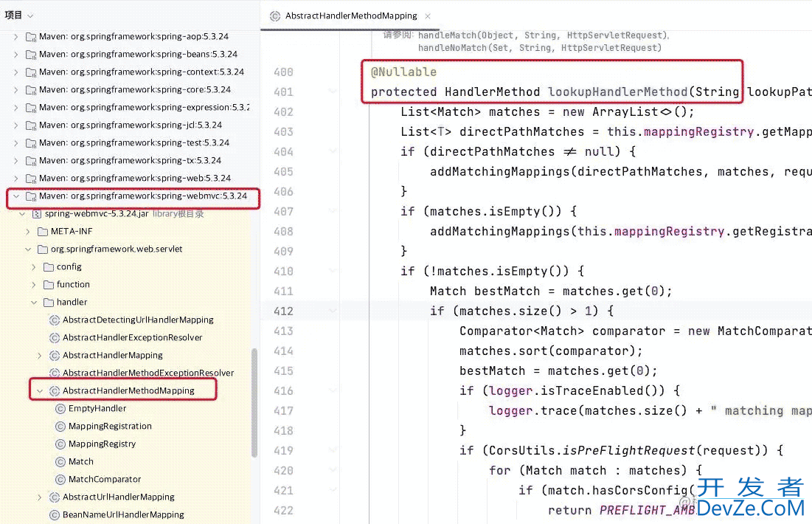812x524 pixels.
Task: Click the class icon beside BeanNameUrlHandlerMapping
Action: (55, 515)
